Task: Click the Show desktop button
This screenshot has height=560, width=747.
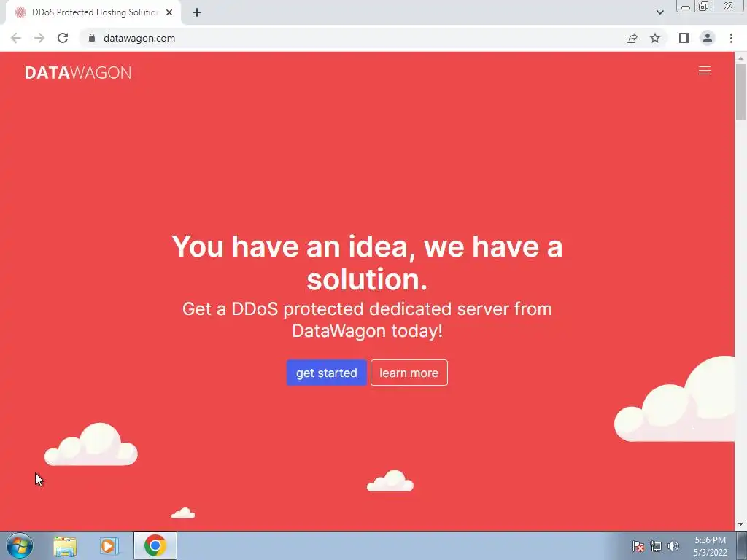Action: [742, 545]
